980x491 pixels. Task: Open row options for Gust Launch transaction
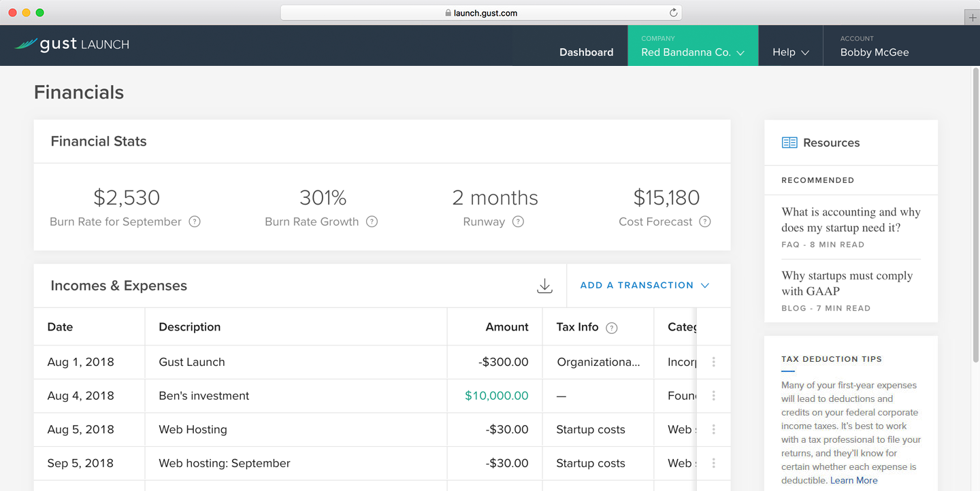pyautogui.click(x=713, y=362)
